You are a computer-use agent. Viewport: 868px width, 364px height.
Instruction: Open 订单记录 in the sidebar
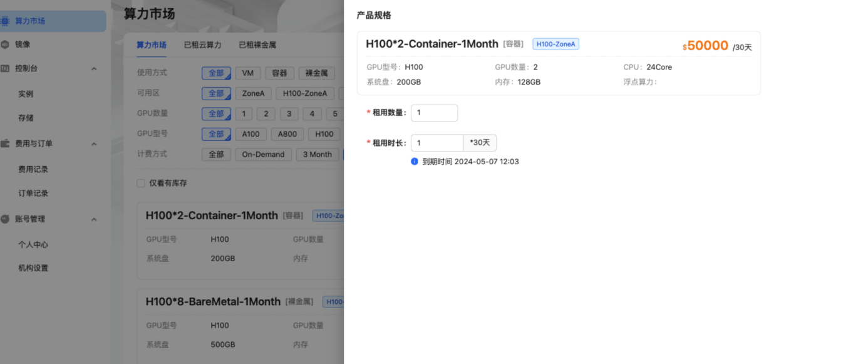point(33,193)
